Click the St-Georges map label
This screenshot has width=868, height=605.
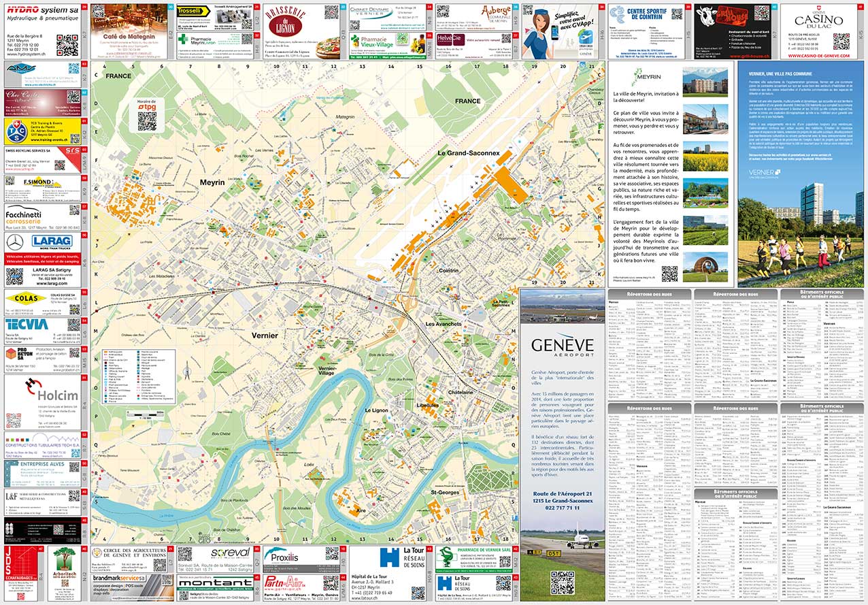tap(446, 491)
